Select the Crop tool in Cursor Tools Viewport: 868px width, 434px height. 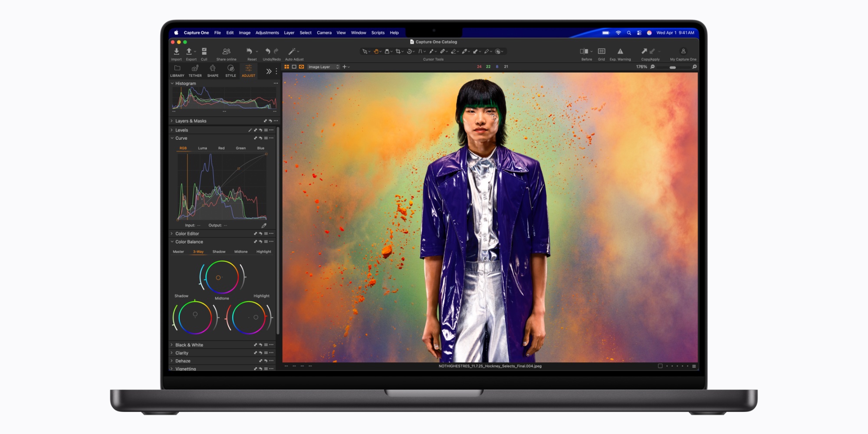398,51
